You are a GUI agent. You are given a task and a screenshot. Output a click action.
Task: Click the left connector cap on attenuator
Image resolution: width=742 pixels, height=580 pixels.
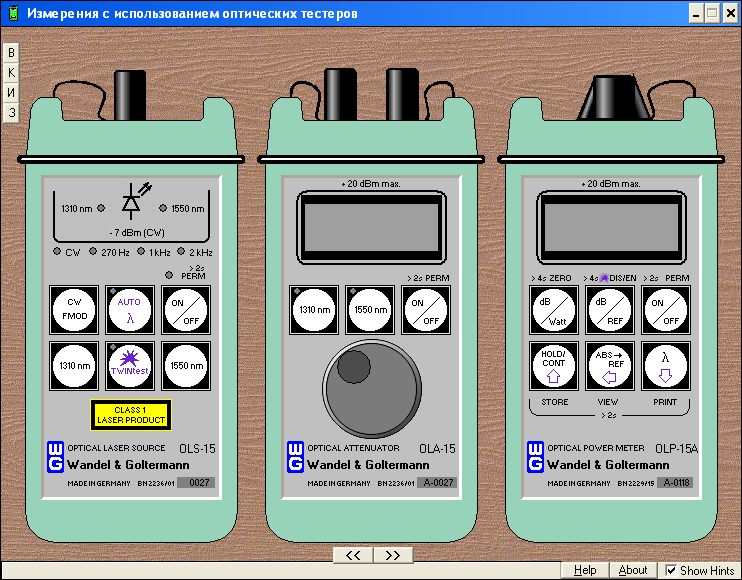click(x=340, y=94)
